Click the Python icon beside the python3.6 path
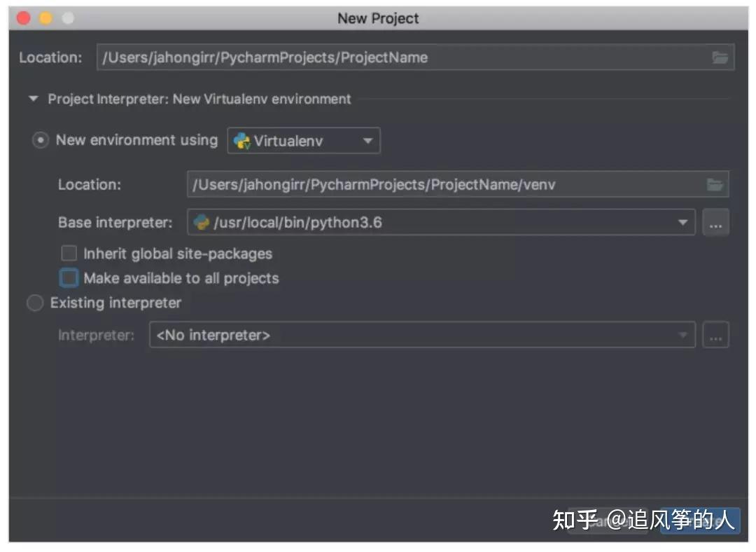 [199, 222]
